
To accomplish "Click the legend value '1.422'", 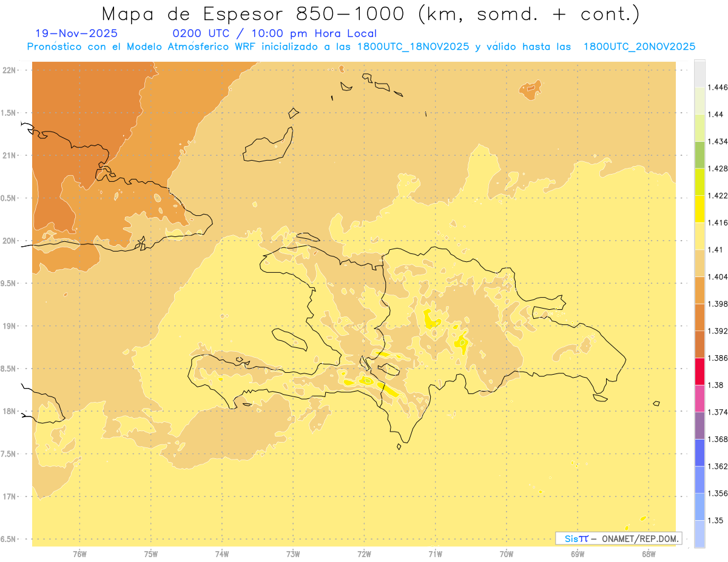I will 718,195.
